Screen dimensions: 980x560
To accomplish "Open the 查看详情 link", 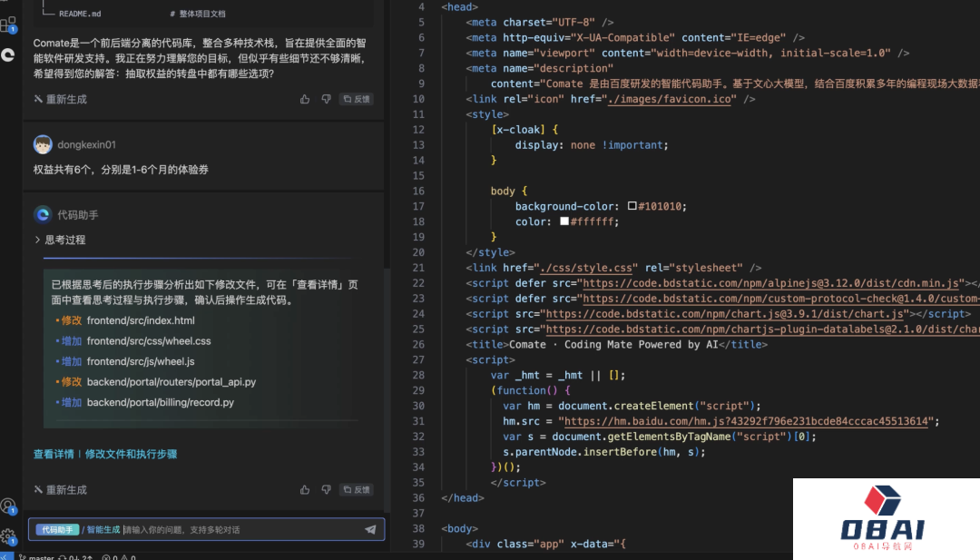I will click(54, 454).
